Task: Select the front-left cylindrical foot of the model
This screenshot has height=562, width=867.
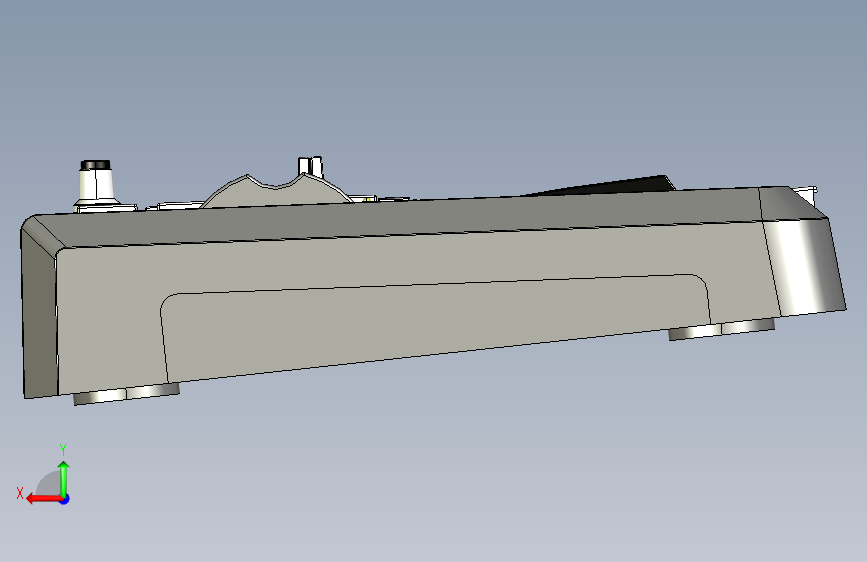Action: [x=126, y=393]
